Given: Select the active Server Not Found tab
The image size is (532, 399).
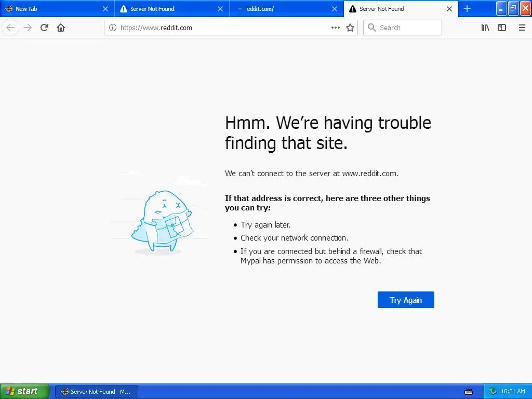Looking at the screenshot, I should click(401, 9).
